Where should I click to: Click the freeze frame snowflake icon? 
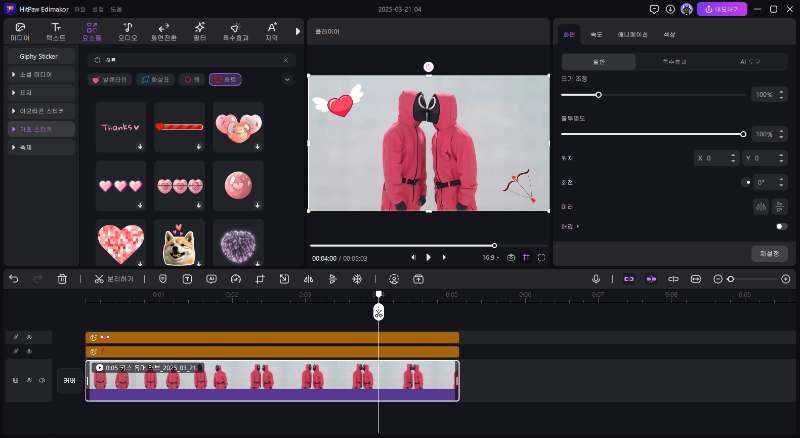pos(356,279)
